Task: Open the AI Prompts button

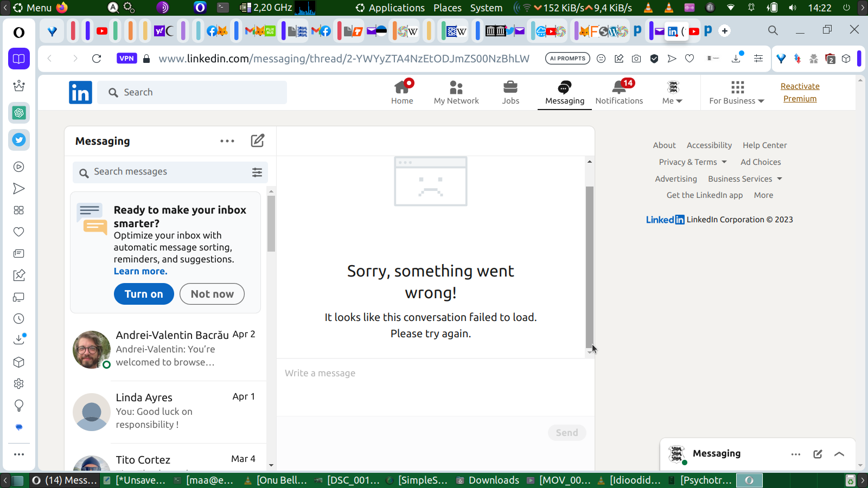Action: 567,59
